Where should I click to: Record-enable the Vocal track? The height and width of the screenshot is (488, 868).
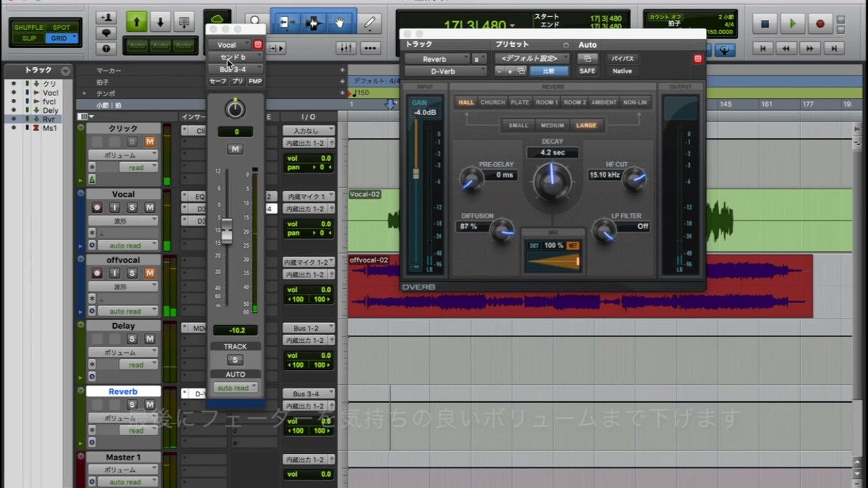point(97,208)
